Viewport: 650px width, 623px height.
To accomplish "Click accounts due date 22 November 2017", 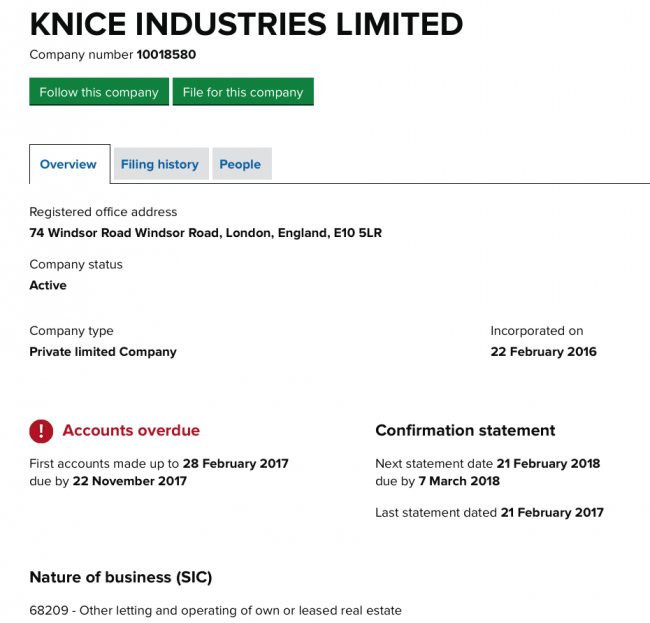I will [130, 481].
